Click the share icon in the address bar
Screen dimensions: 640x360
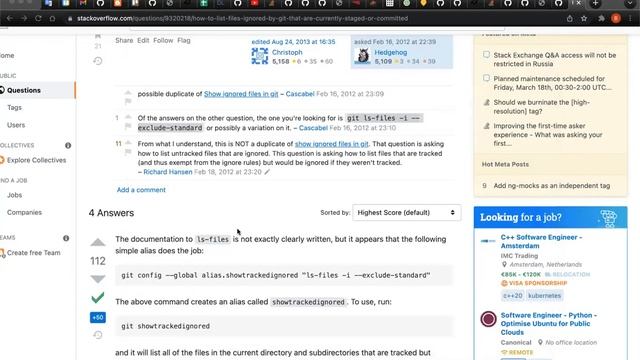[x=569, y=18]
